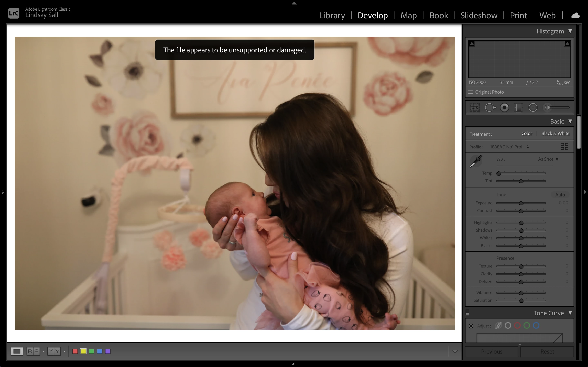Open the Profile 1888AD.No1.ProII dropdown
Screen dimensions: 588x367
509,147
